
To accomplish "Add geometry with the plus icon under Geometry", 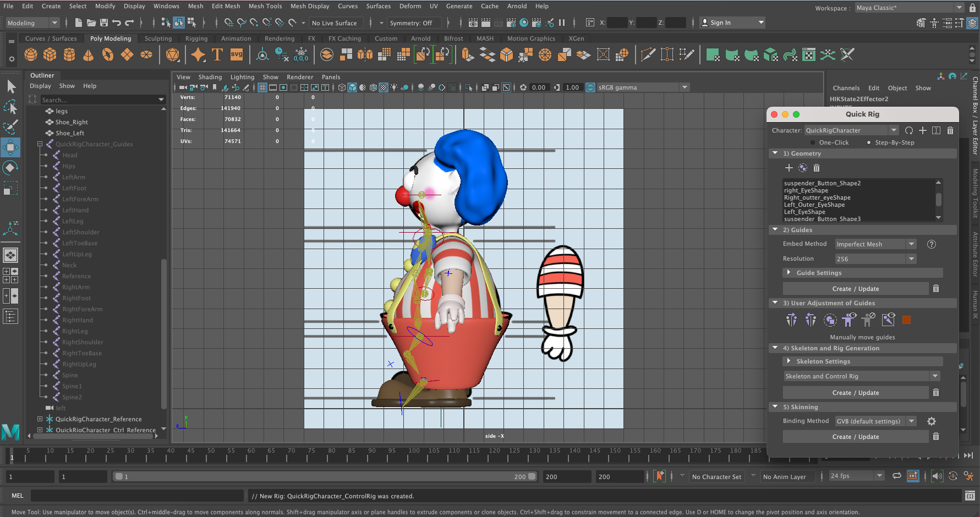I will tap(789, 168).
